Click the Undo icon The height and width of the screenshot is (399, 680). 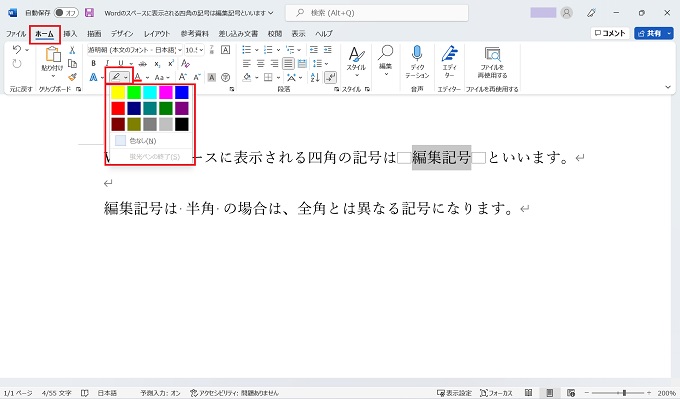16,49
